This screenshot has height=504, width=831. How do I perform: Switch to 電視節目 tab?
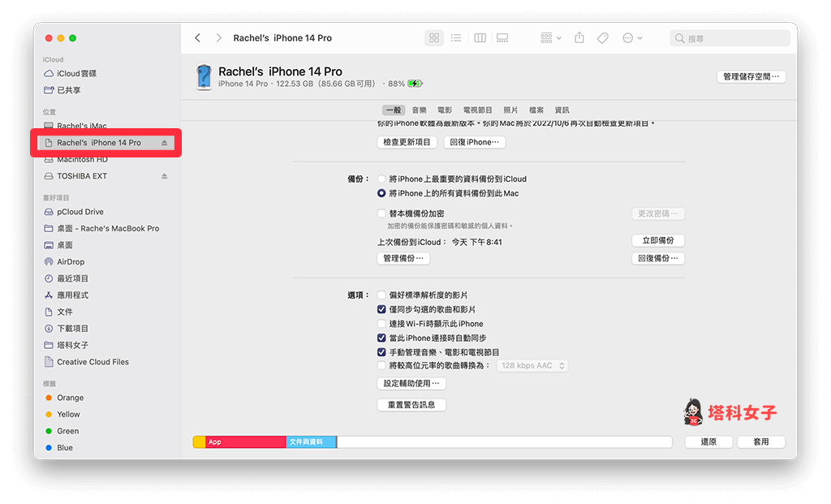[477, 110]
